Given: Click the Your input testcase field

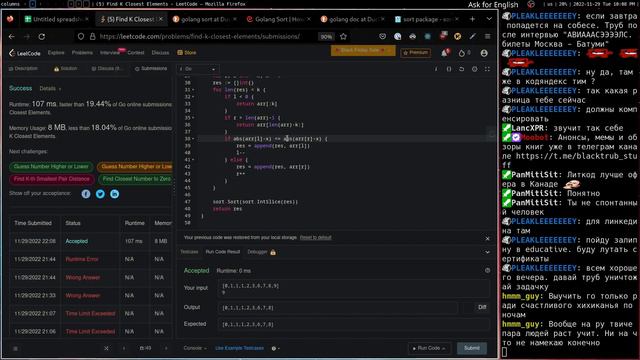Looking at the screenshot, I should [353, 289].
